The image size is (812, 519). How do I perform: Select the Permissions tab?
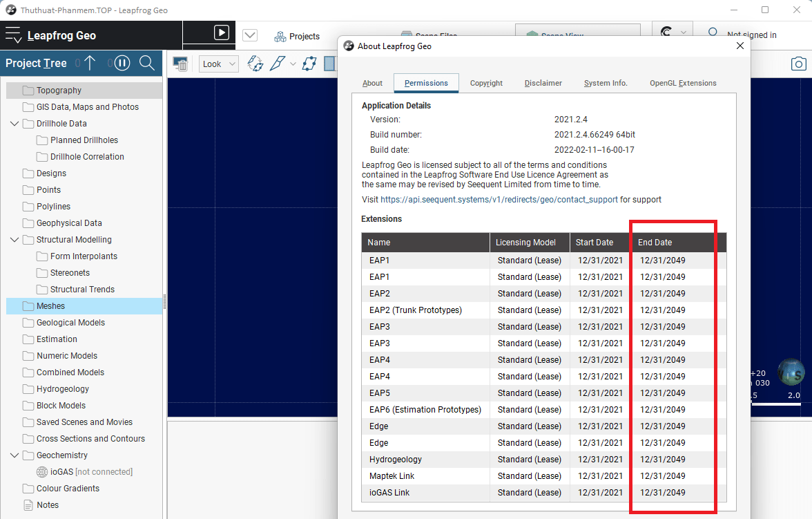[x=426, y=83]
